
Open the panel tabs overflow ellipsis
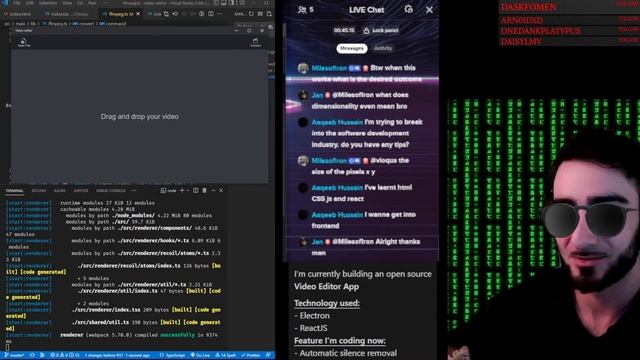(x=133, y=191)
